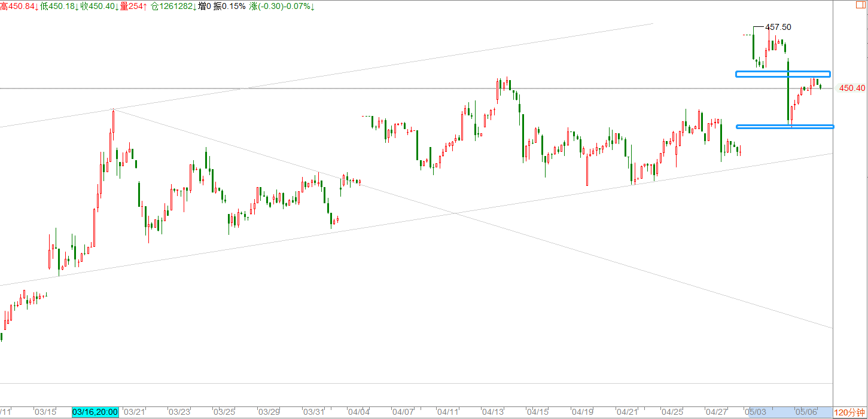Click the 03/21 date on time axis
Screen dimensions: 868x419
135,412
